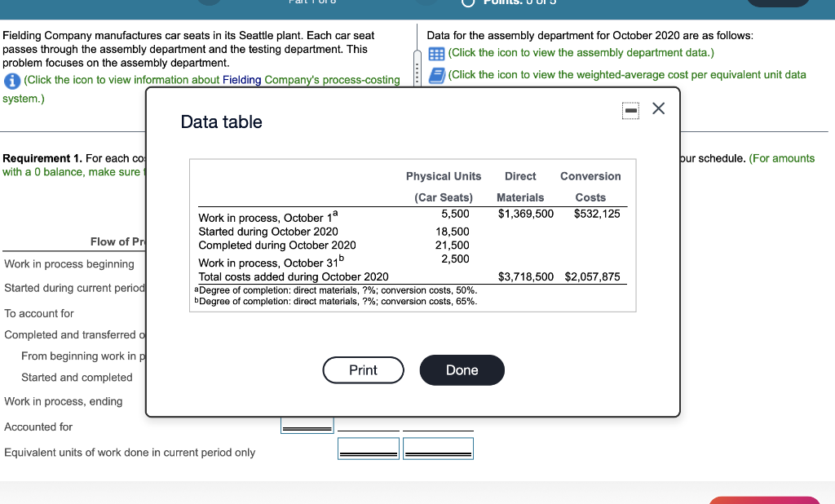This screenshot has height=504, width=835.
Task: Click the 'Requirement 1.' heading text
Action: point(42,158)
